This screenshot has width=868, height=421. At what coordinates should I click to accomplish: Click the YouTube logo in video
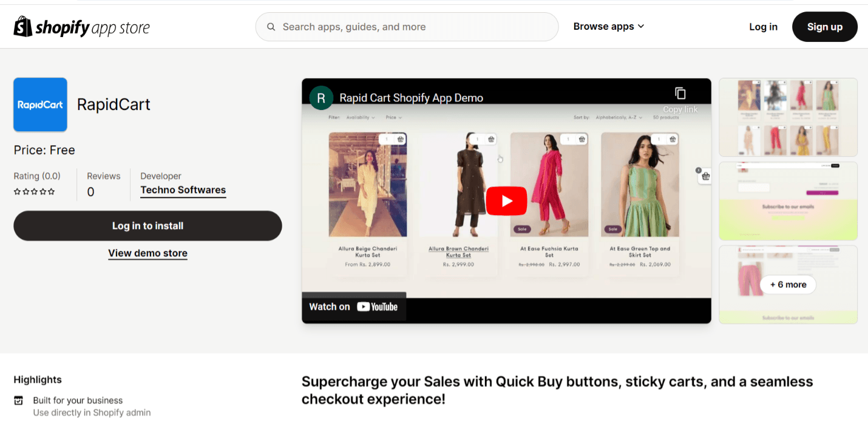tap(377, 307)
